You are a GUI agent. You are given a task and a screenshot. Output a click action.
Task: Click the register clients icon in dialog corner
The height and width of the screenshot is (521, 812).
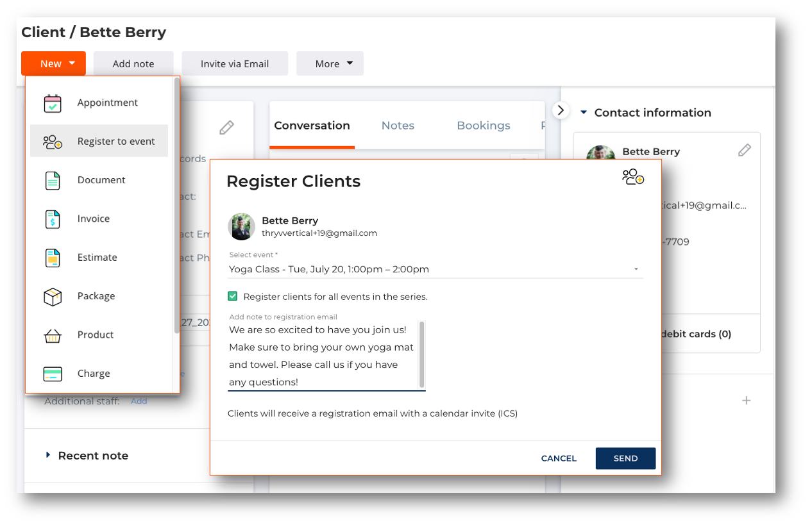633,177
